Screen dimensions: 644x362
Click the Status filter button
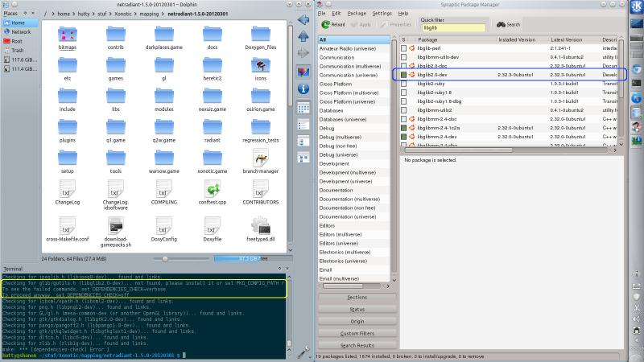click(x=357, y=309)
